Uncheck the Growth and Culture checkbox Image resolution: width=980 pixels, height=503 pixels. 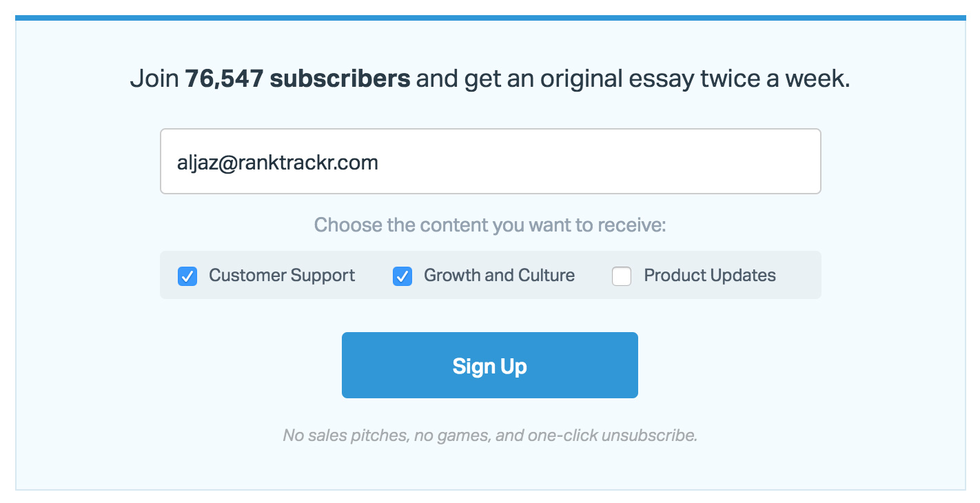coord(402,276)
